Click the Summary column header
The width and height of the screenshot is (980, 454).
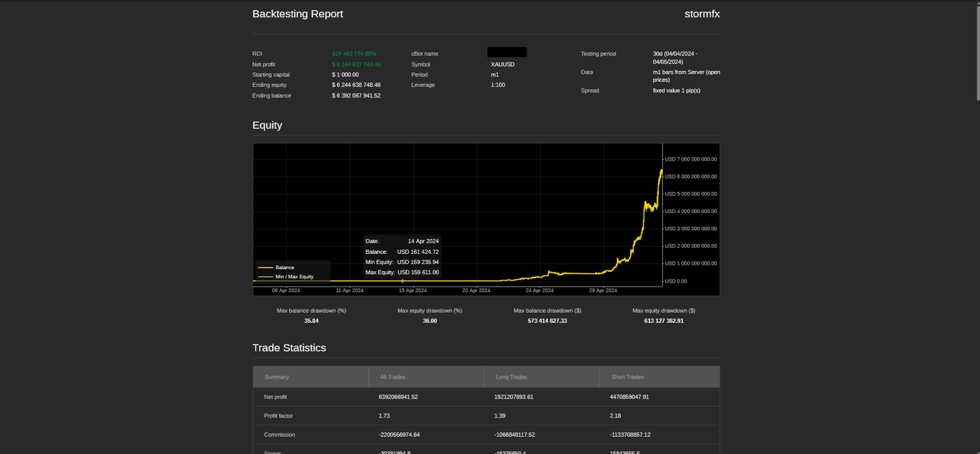click(276, 377)
